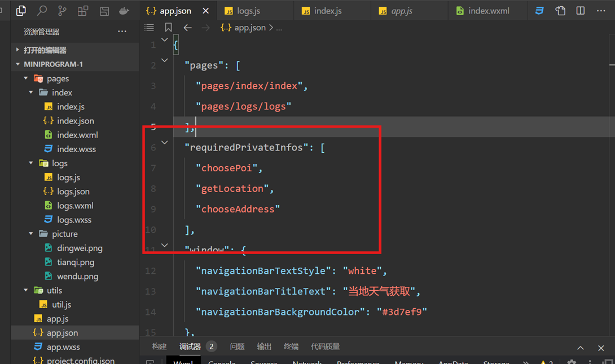615x364 pixels.
Task: Click the CSS file icon in tab bar
Action: point(540,11)
